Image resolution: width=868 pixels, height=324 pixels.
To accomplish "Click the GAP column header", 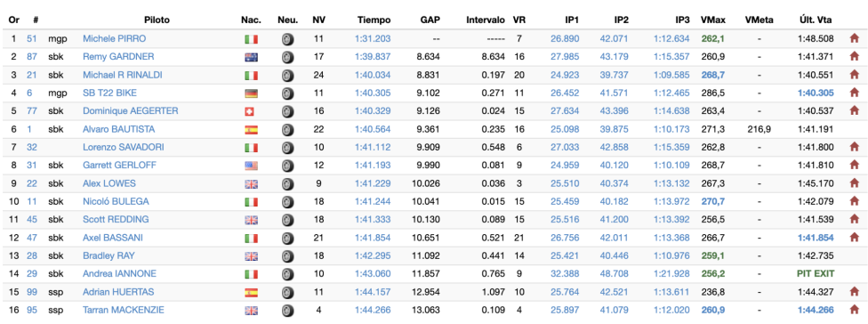I will pyautogui.click(x=430, y=20).
